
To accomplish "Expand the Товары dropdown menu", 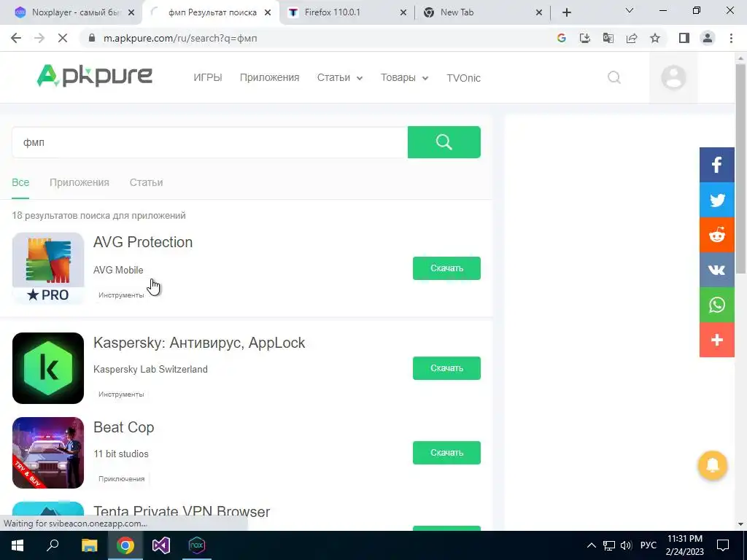I will pyautogui.click(x=404, y=77).
